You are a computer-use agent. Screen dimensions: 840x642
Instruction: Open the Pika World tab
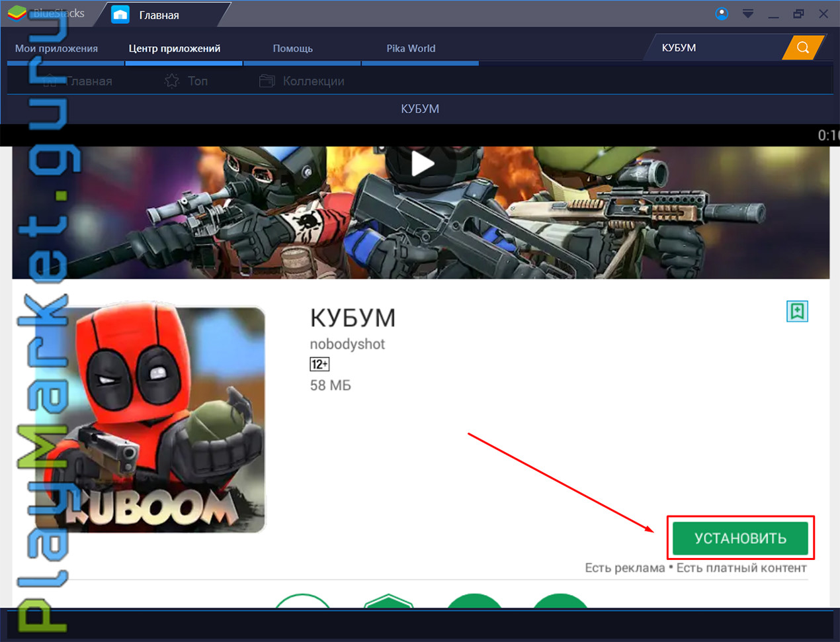pos(411,48)
